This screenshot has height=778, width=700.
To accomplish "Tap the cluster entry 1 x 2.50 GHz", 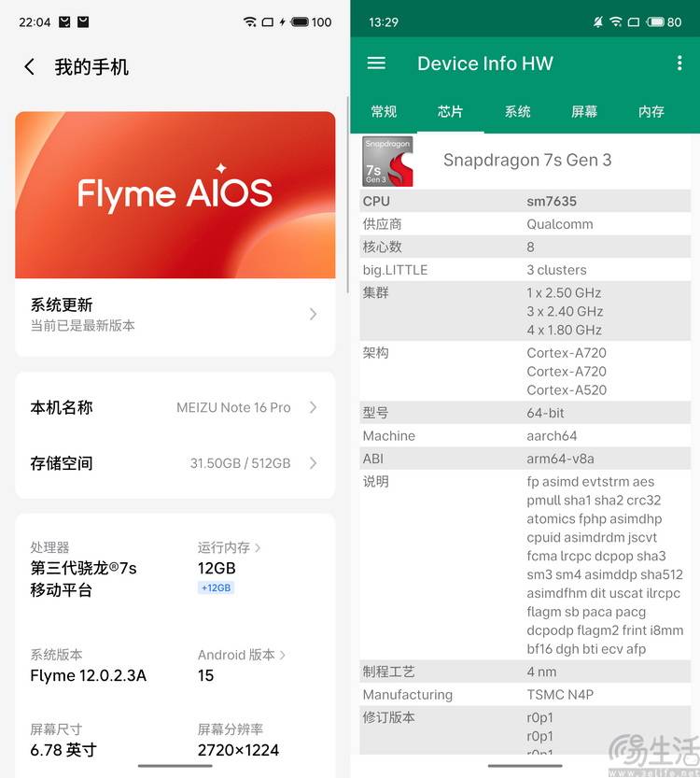I will point(564,292).
